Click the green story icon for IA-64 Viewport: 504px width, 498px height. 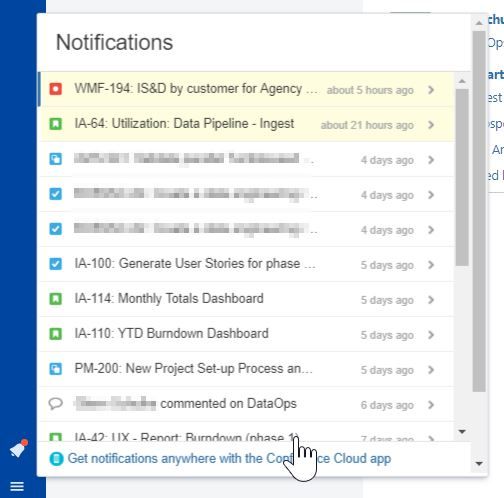(x=56, y=124)
